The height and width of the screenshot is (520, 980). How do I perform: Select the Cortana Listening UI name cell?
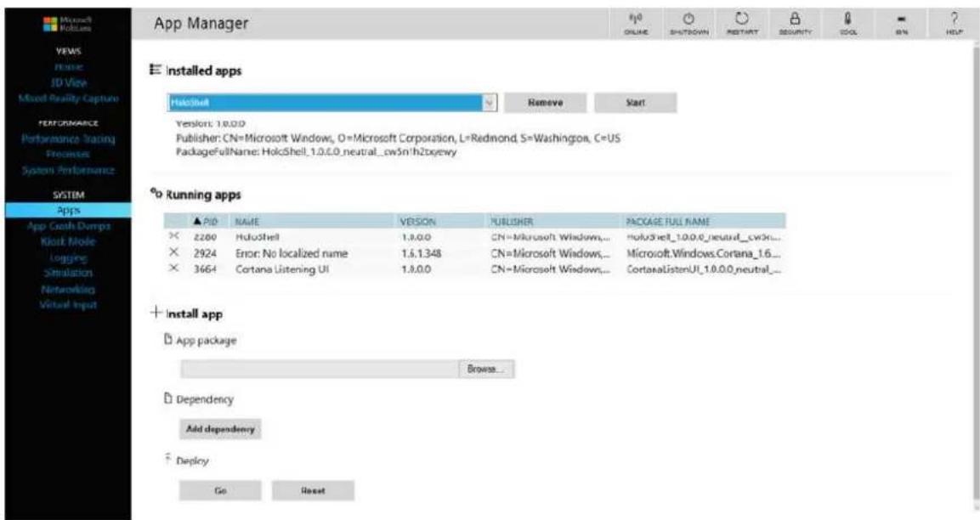(282, 268)
